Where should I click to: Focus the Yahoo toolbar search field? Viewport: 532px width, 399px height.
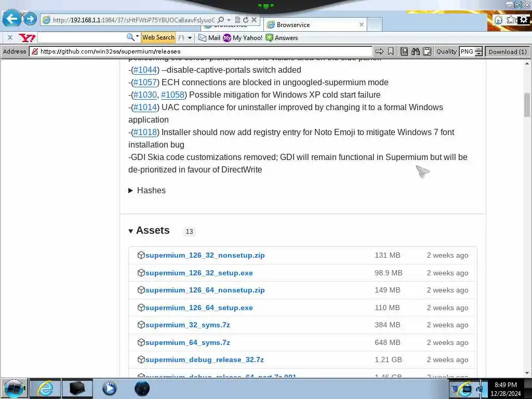(x=82, y=37)
